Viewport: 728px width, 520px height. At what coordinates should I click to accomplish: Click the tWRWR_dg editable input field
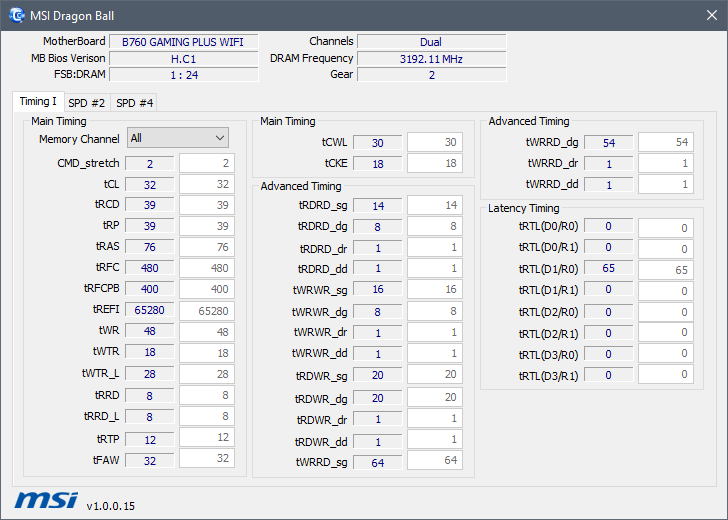(435, 311)
